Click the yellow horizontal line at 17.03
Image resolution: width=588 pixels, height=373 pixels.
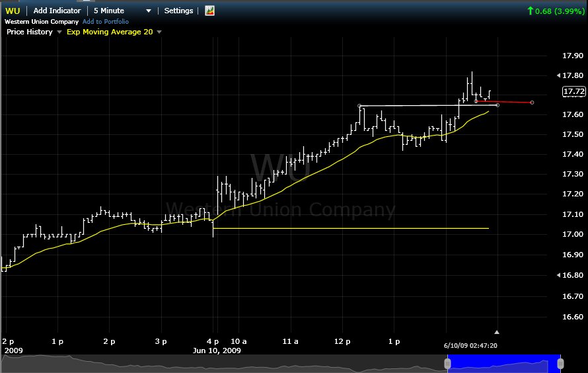pos(351,228)
